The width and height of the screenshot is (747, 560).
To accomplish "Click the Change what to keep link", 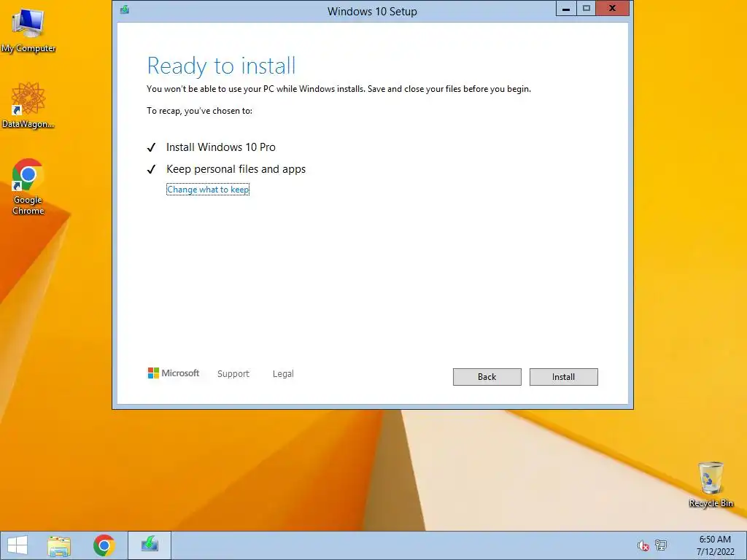I will pos(208,190).
